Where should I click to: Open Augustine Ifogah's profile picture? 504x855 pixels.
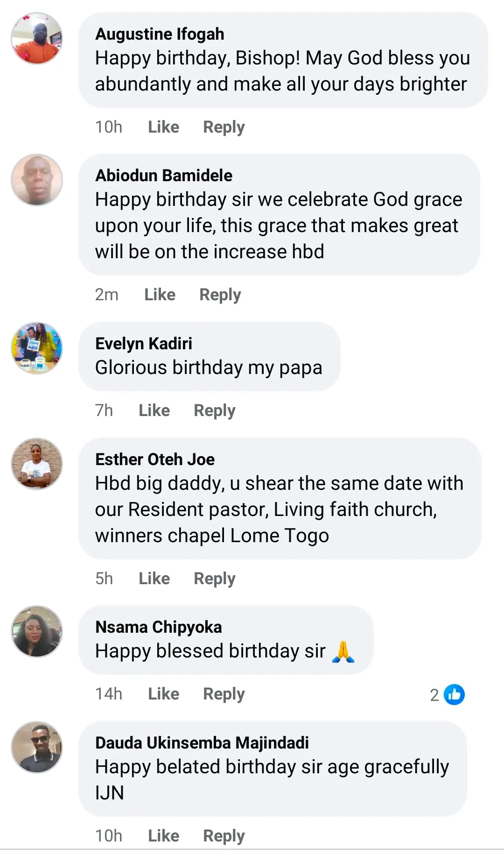tap(37, 38)
